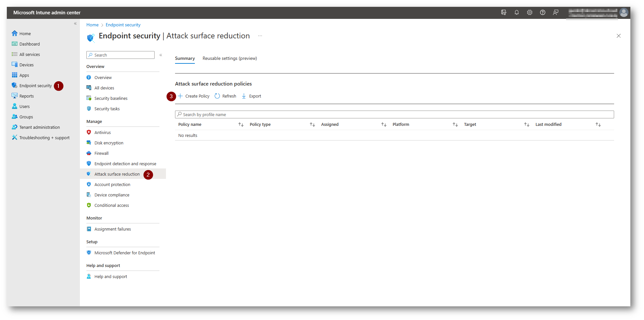Collapse the Endpoint security submenu pane

[161, 55]
